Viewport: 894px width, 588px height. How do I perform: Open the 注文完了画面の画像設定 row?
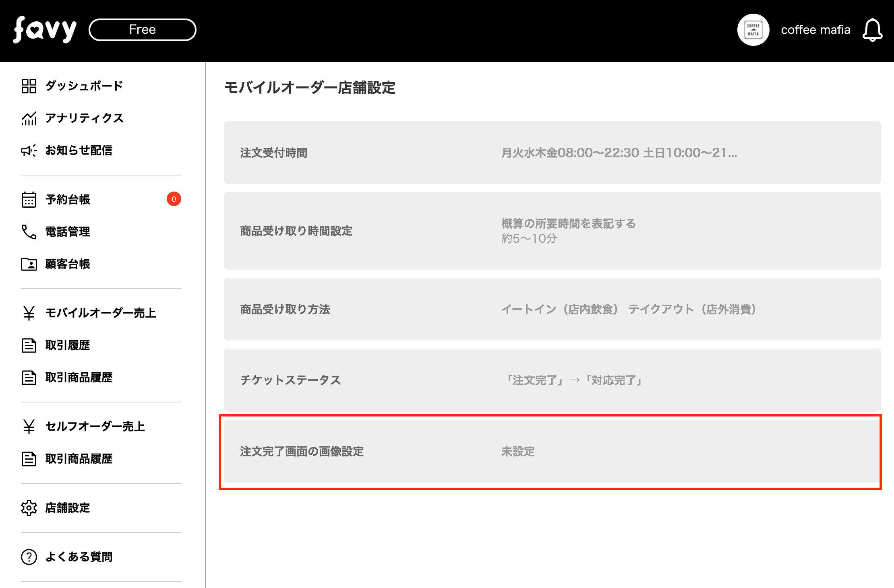pyautogui.click(x=552, y=452)
